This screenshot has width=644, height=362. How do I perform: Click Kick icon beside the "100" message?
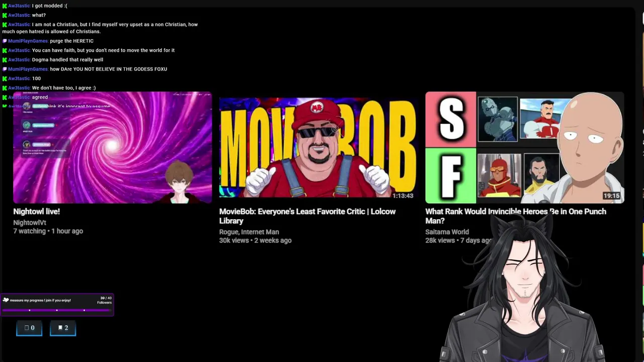[x=5, y=78]
